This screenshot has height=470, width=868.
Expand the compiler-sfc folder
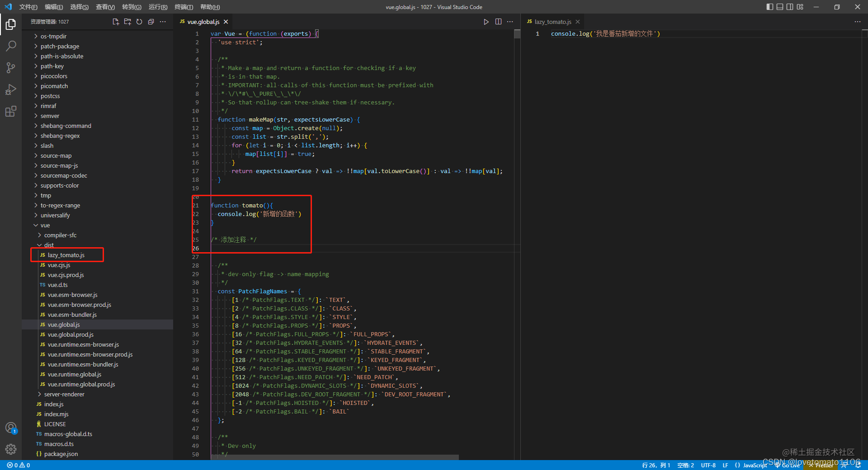(x=60, y=235)
